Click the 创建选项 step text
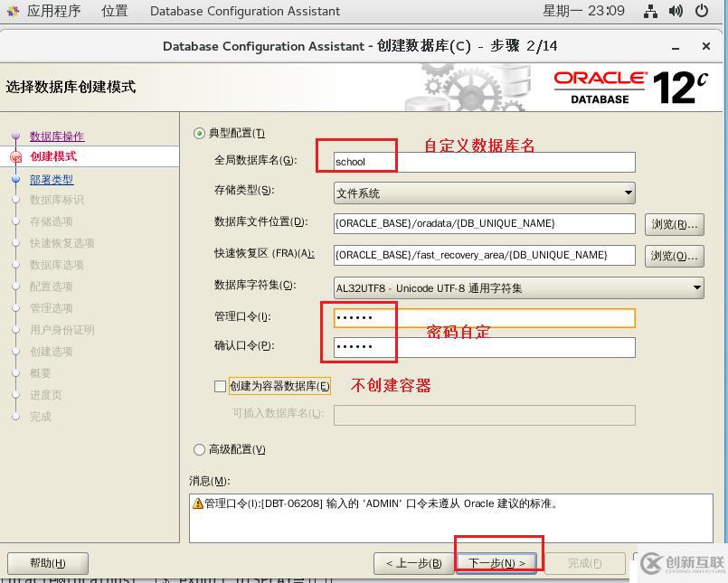The image size is (728, 583). coord(51,352)
